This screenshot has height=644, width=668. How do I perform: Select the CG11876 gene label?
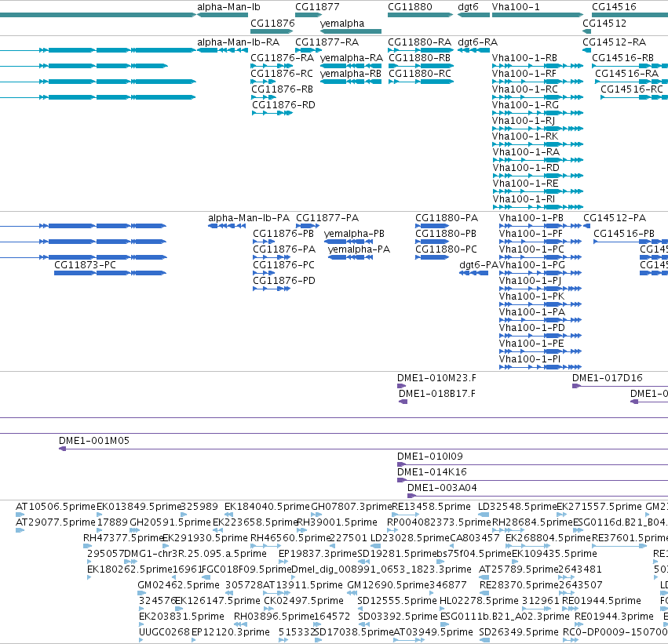point(272,24)
